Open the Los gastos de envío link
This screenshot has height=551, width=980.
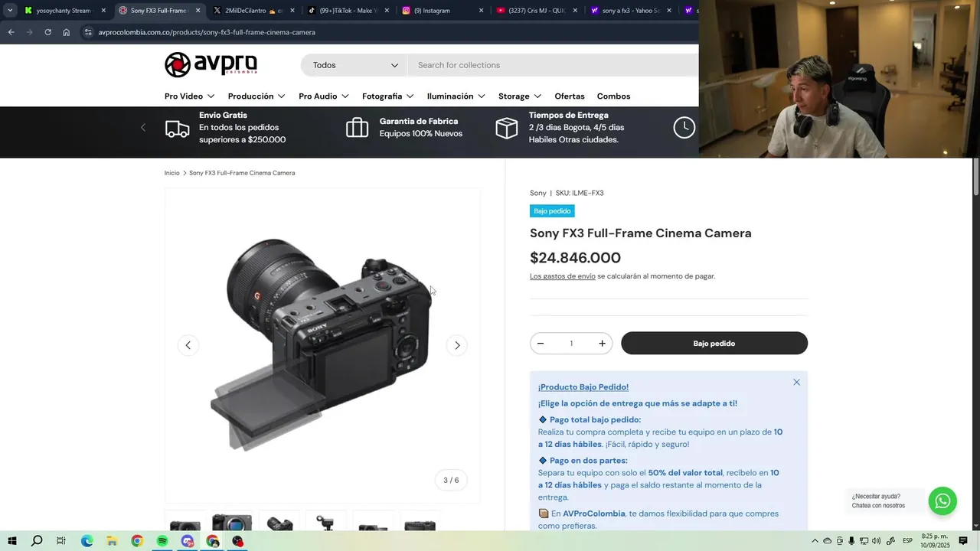click(562, 276)
